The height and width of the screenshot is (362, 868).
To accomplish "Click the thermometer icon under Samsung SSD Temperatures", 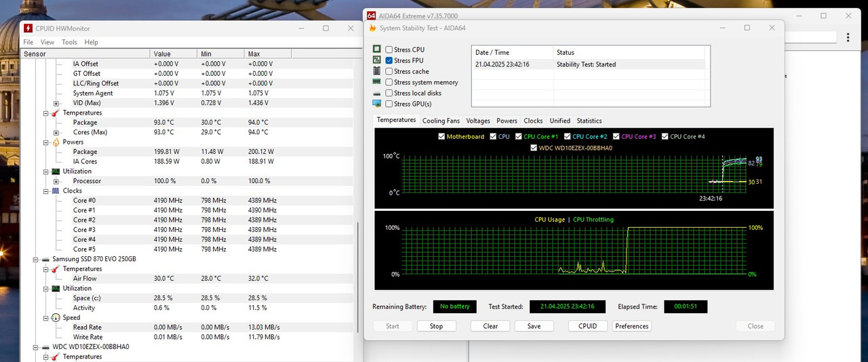I will tap(56, 269).
